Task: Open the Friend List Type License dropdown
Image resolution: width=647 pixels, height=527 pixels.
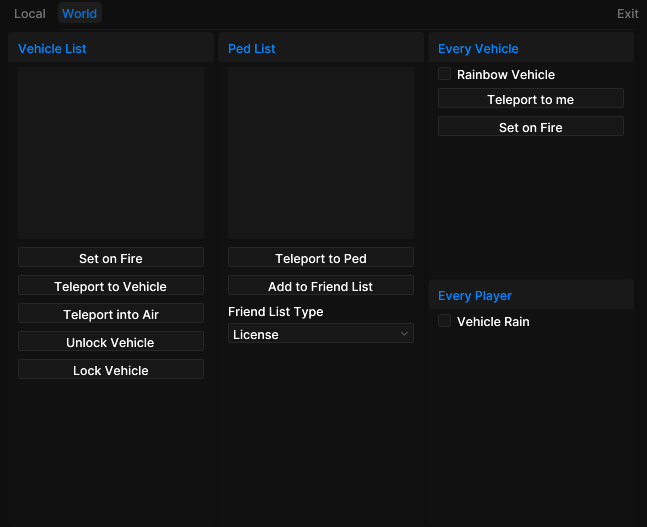Action: (x=321, y=333)
